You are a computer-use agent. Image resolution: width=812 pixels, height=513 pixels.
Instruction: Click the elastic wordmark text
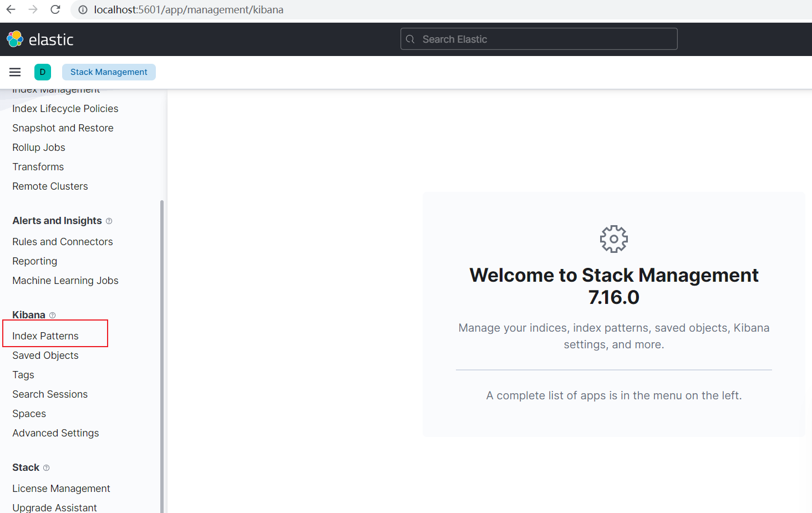(x=51, y=39)
